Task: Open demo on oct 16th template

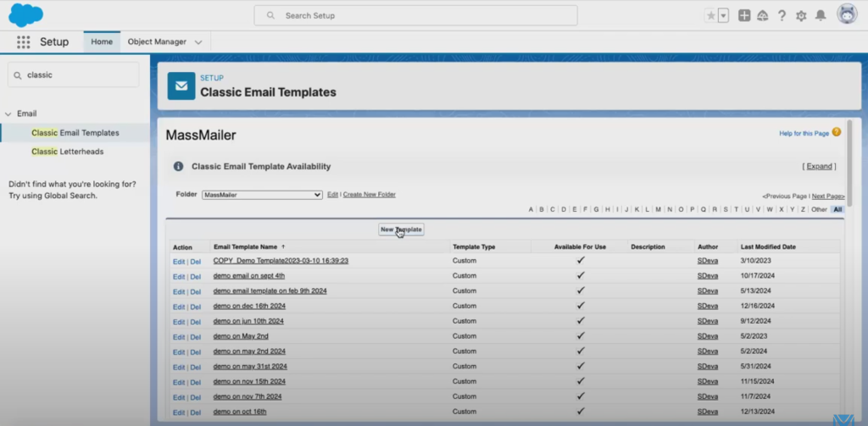Action: (x=240, y=412)
